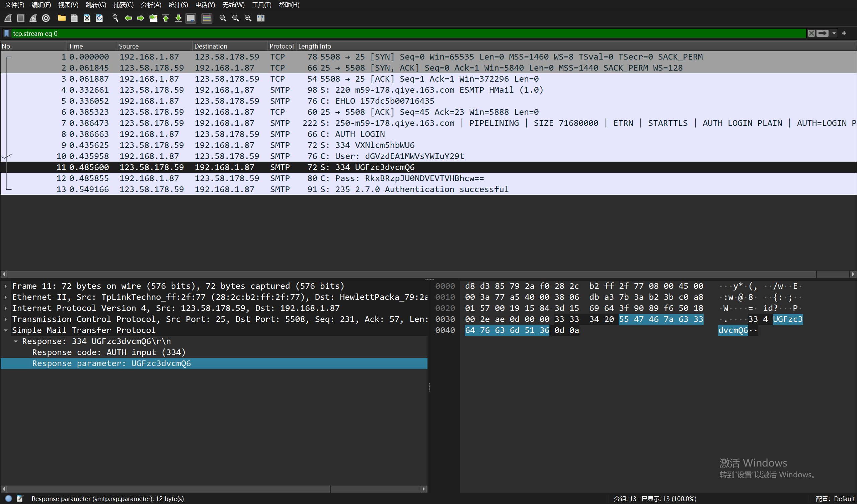Collapse the Simple Mail Transfer Protocol node
The image size is (857, 504).
click(5, 330)
